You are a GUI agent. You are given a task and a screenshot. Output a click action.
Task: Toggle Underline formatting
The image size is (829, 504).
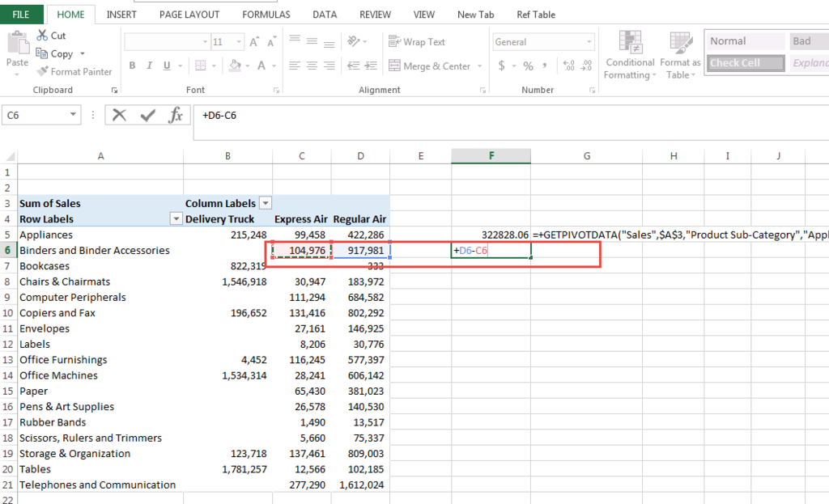click(167, 66)
